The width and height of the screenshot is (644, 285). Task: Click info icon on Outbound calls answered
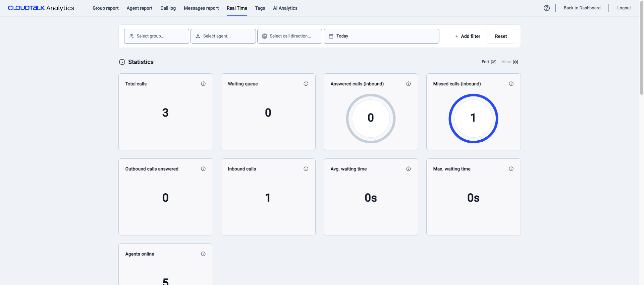pos(203,169)
